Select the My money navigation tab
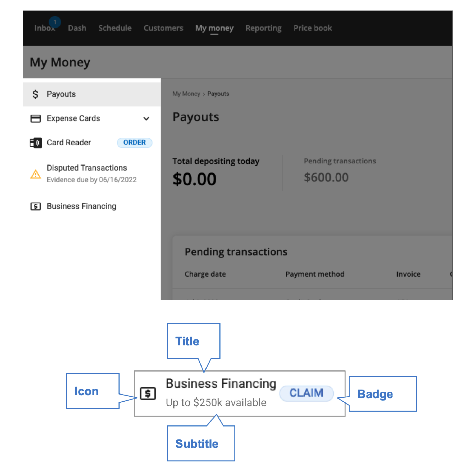 click(x=214, y=28)
